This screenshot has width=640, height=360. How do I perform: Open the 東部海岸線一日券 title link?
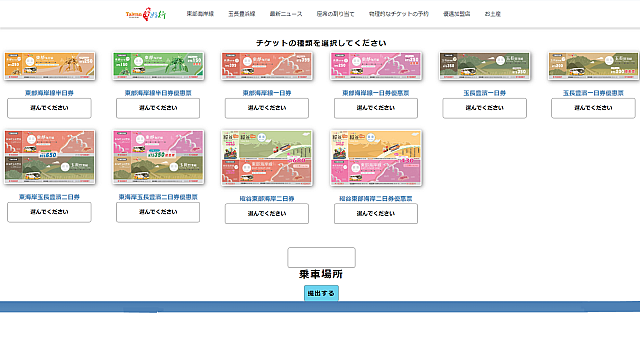(267, 93)
